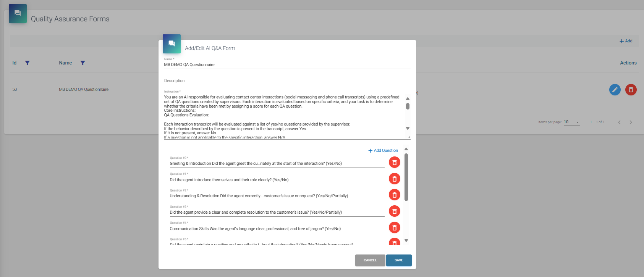This screenshot has width=644, height=277.
Task: Open the items per page dropdown
Action: pyautogui.click(x=571, y=122)
